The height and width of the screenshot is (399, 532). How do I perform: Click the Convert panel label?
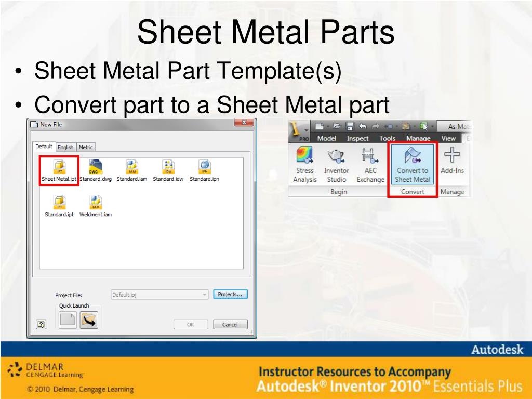(x=413, y=192)
